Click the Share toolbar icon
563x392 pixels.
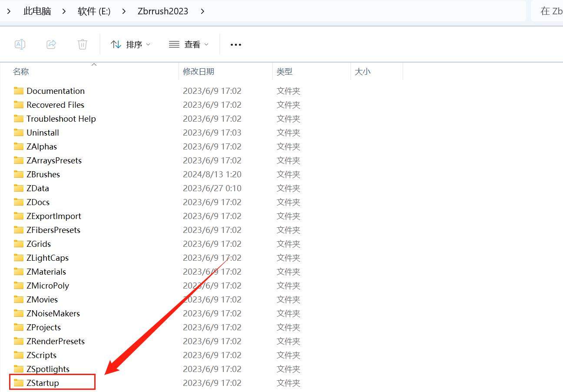click(x=51, y=44)
